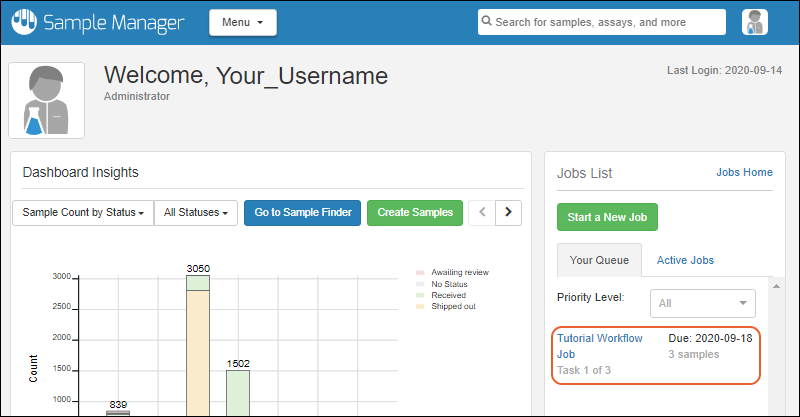Toggle the Received legend entry
The image size is (800, 417).
pyautogui.click(x=448, y=295)
